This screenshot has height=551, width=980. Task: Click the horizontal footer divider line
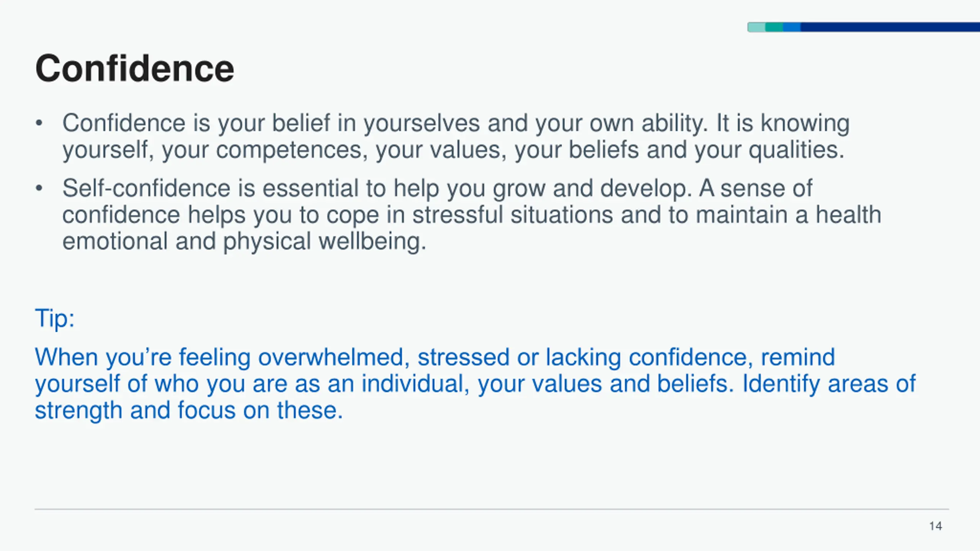[x=492, y=509]
